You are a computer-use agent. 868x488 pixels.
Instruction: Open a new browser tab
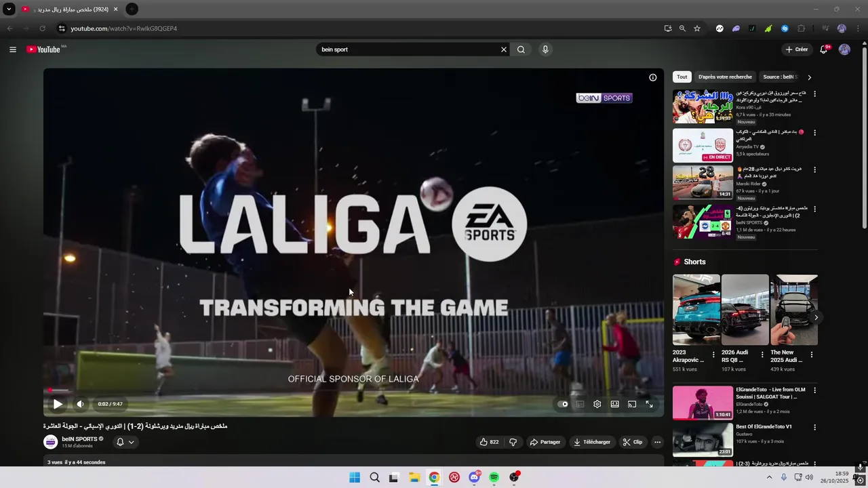tap(132, 9)
